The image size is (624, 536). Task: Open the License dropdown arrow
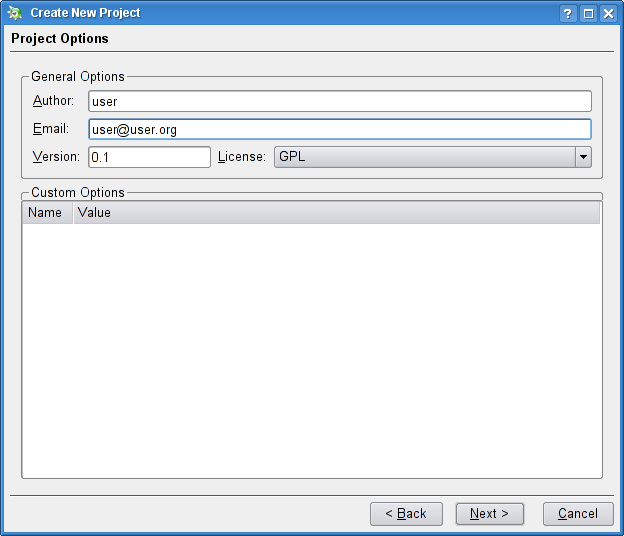(x=583, y=157)
